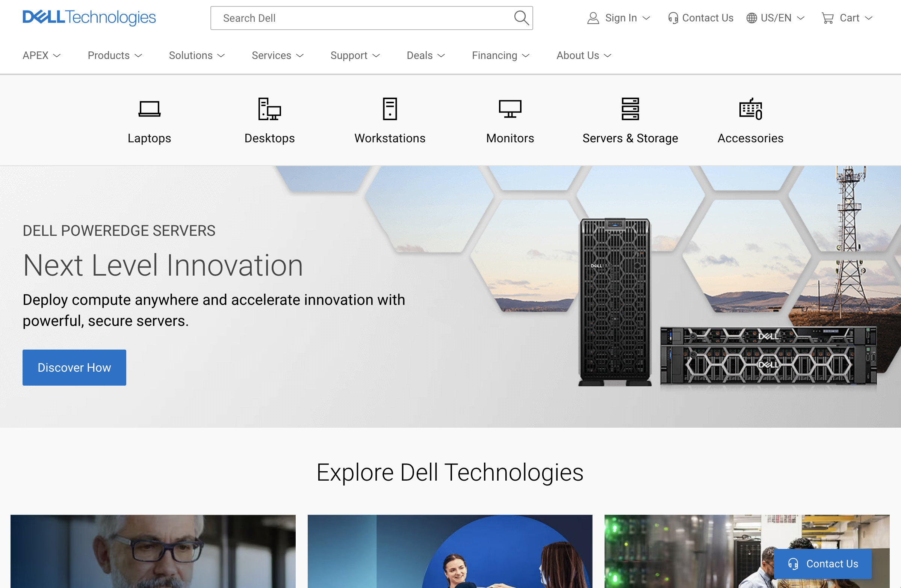Focus the Search Dell input field
901x588 pixels.
click(x=360, y=18)
